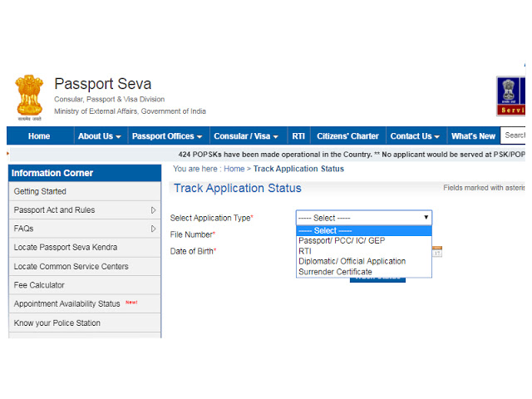Open the RTI navigation item

coord(298,136)
